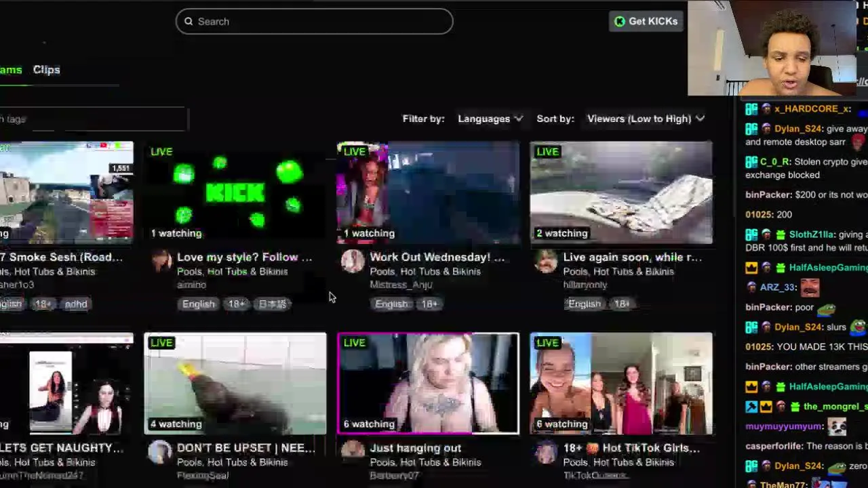Viewport: 868px width, 488px height.
Task: Open avatar beside DON'T BE UPSET stream
Action: [161, 452]
